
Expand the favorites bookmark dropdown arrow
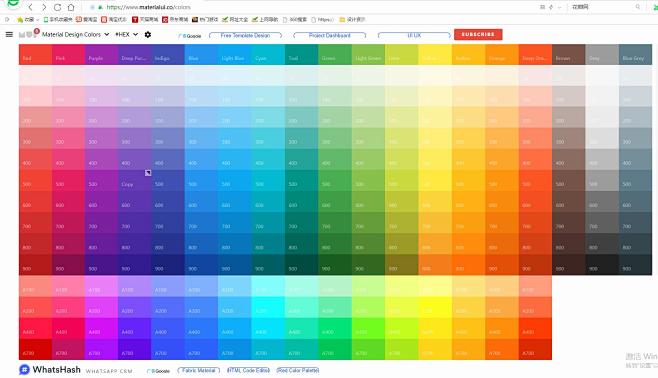click(37, 20)
